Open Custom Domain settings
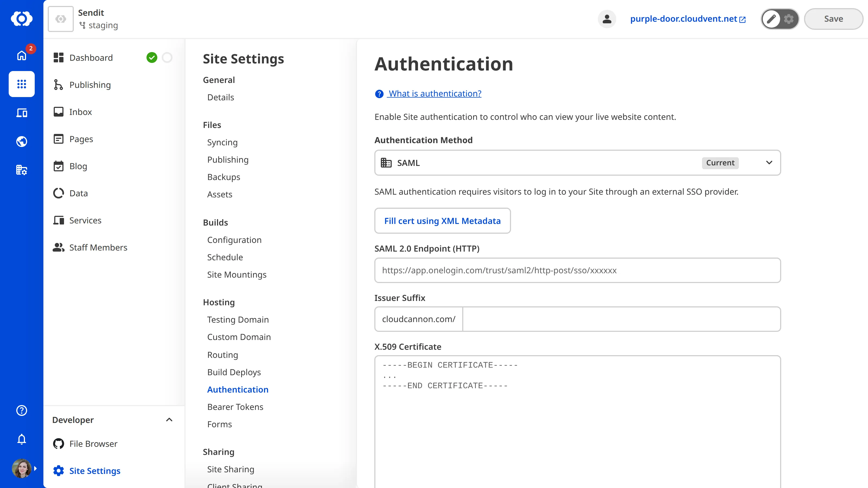868x488 pixels. click(x=239, y=337)
